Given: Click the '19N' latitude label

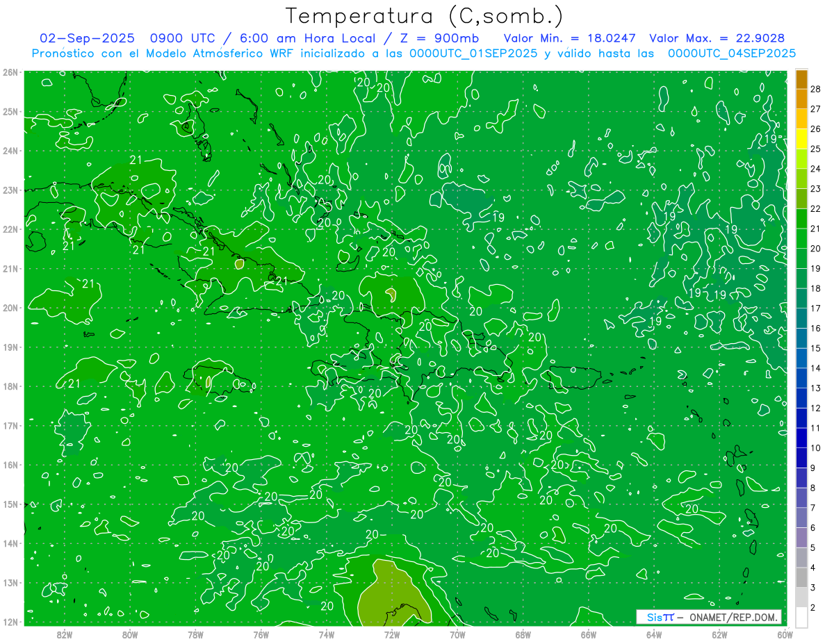Looking at the screenshot, I should 10,347.
